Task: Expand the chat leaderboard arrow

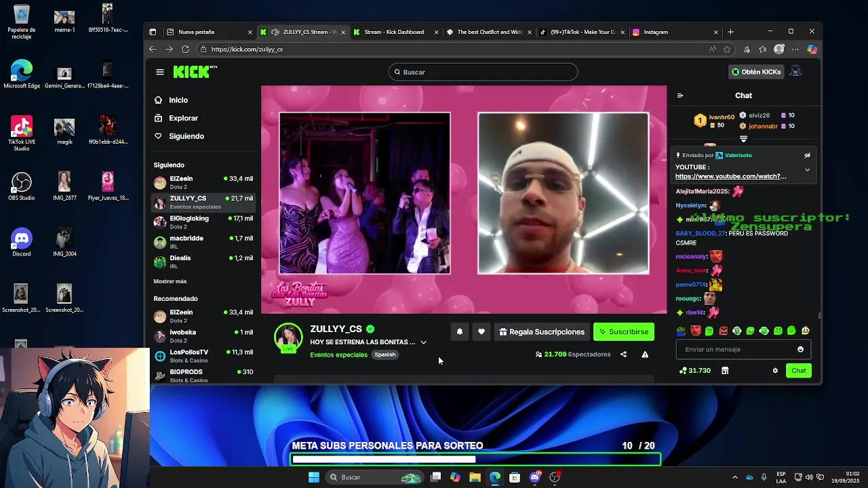Action: pyautogui.click(x=743, y=139)
